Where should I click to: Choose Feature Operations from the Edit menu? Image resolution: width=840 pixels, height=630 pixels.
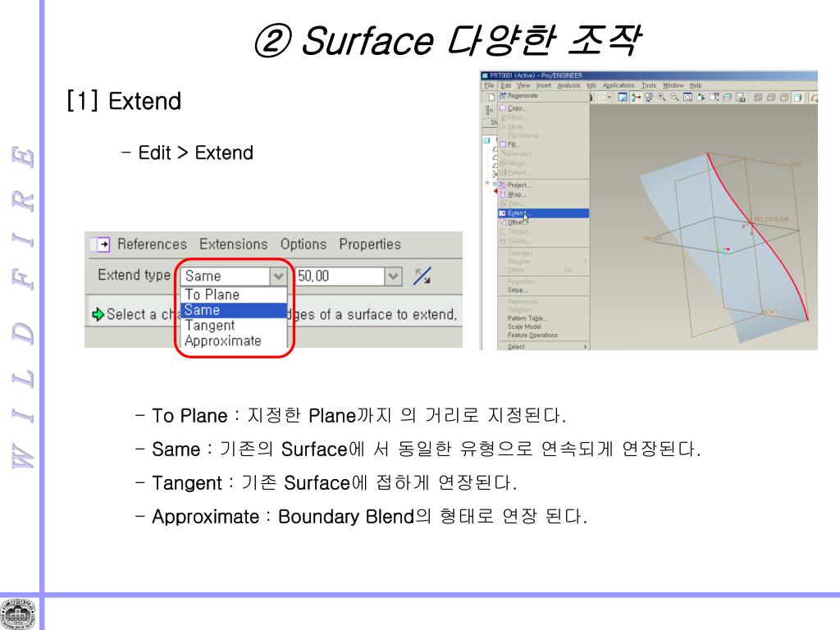(544, 336)
